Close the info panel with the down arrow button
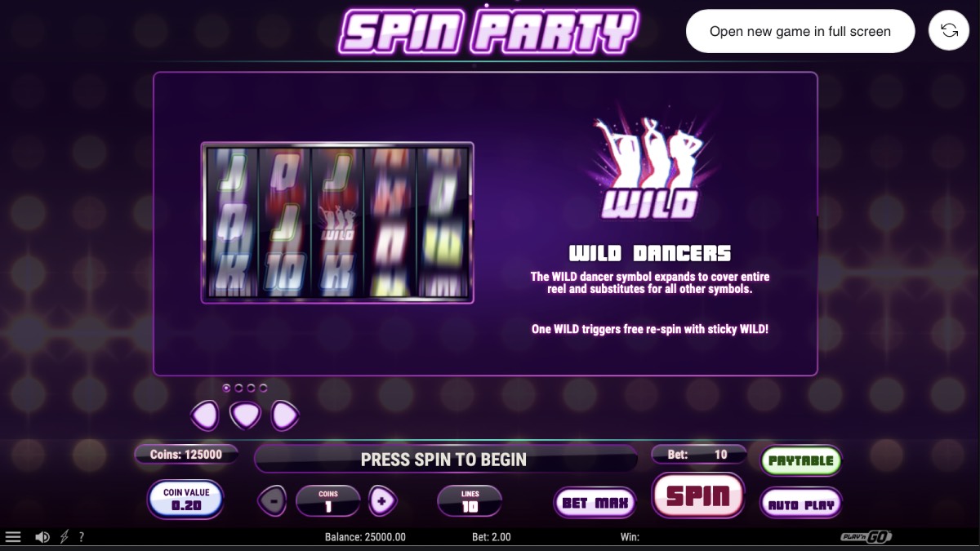The image size is (980, 551). [x=245, y=416]
